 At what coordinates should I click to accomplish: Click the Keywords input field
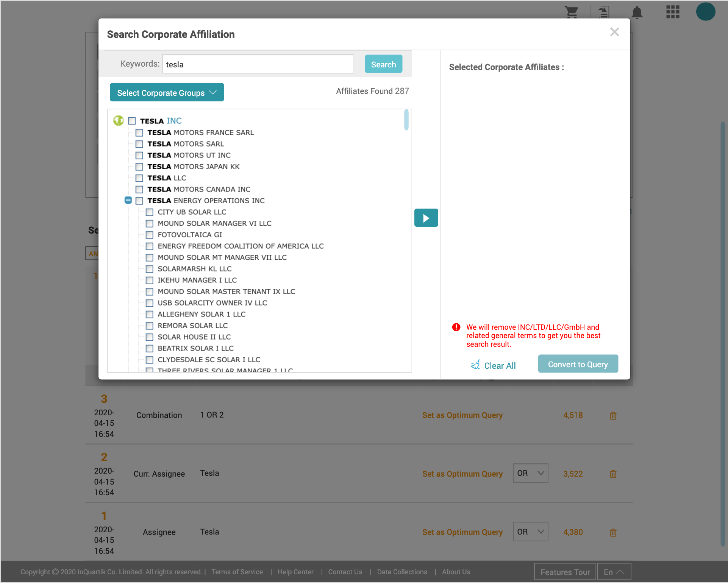click(258, 64)
